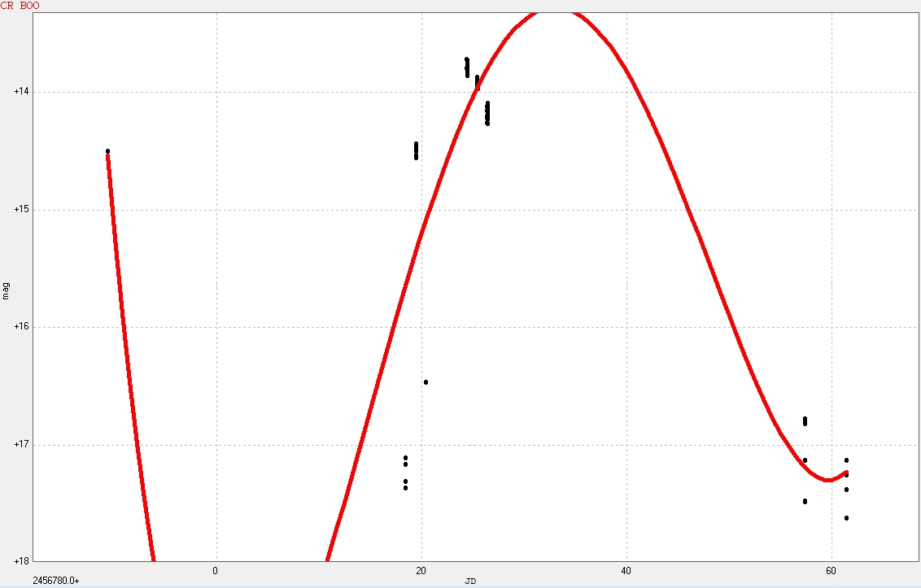Click the "mag" y-axis label
Viewport: 921px width, 588px height.
click(x=7, y=290)
